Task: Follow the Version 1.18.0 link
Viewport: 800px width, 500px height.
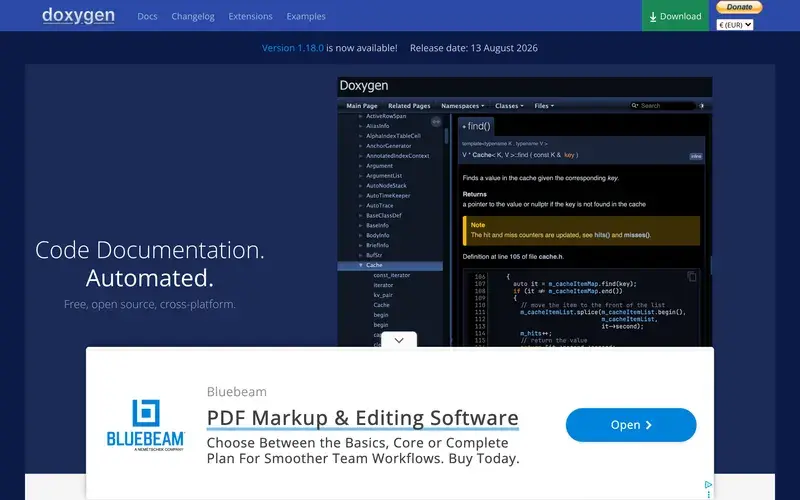Action: pyautogui.click(x=292, y=48)
